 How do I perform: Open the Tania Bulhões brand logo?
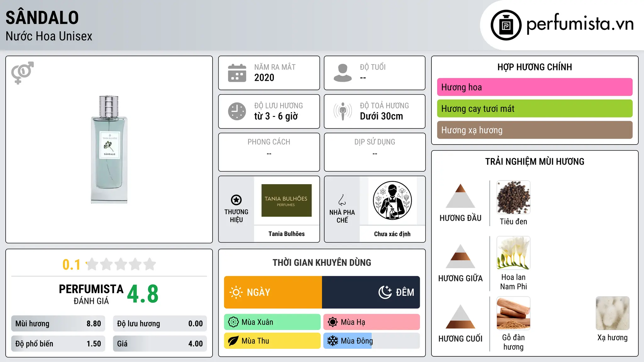(286, 200)
